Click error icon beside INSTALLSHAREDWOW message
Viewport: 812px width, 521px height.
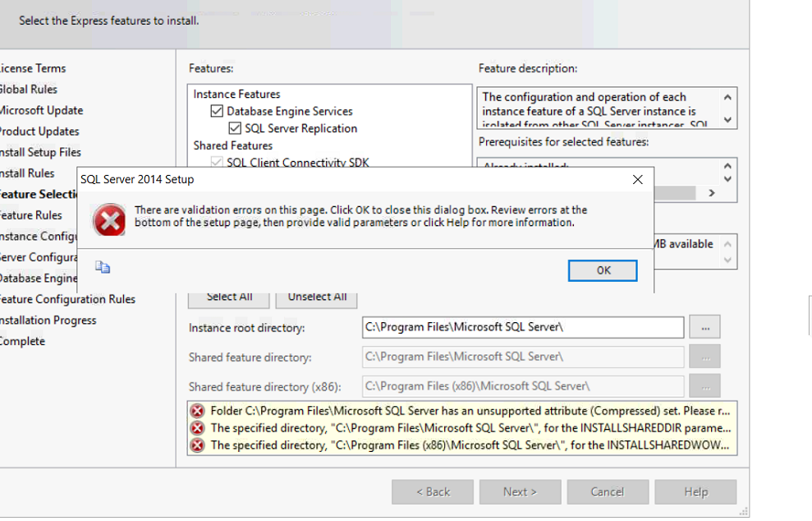[x=197, y=445]
